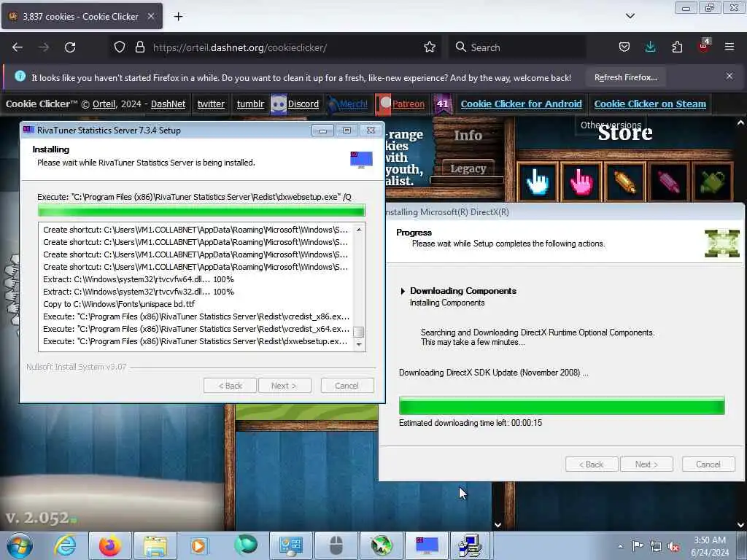Open the extensions puzzle icon
This screenshot has width=747, height=560.
677,47
